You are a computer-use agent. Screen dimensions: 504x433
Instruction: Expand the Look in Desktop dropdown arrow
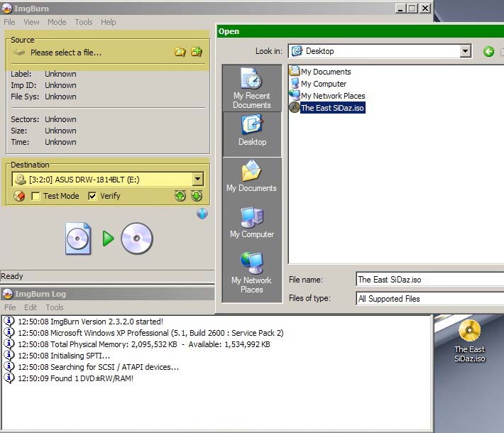pyautogui.click(x=465, y=51)
